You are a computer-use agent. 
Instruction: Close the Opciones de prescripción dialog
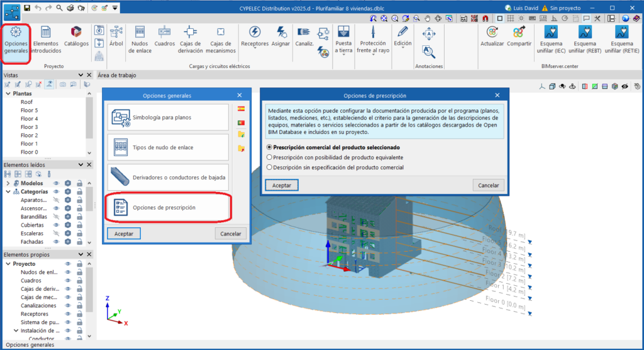(497, 95)
